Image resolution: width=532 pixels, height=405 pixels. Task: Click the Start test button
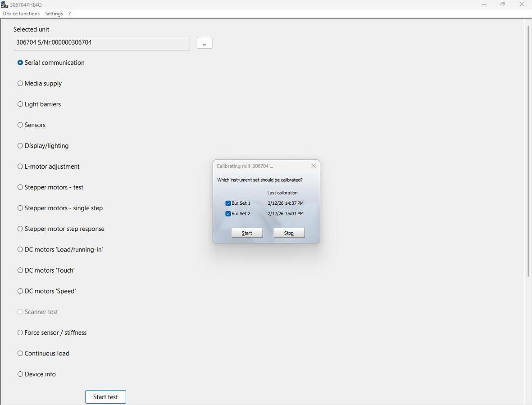pyautogui.click(x=105, y=397)
